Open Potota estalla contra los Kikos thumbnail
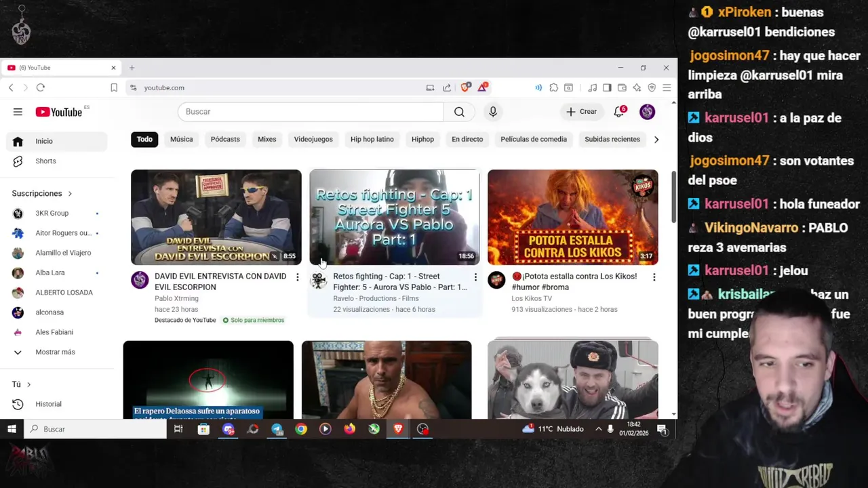 tap(573, 217)
